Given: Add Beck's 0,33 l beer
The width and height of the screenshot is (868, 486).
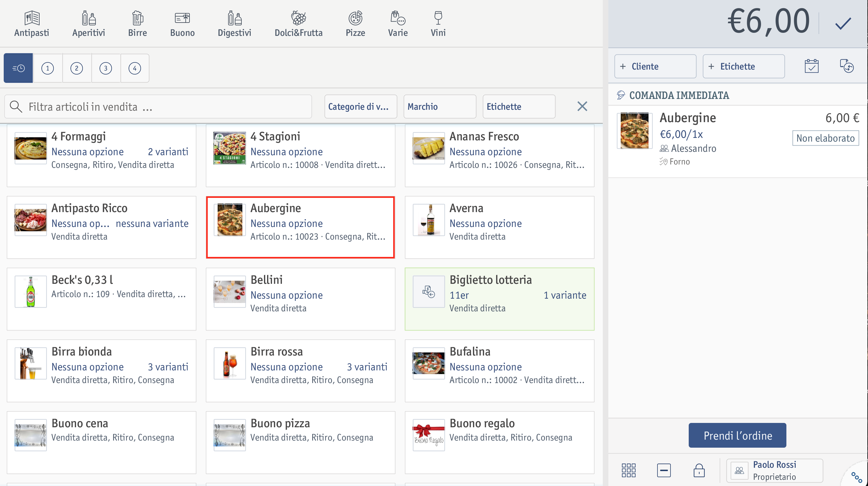Looking at the screenshot, I should pyautogui.click(x=101, y=299).
